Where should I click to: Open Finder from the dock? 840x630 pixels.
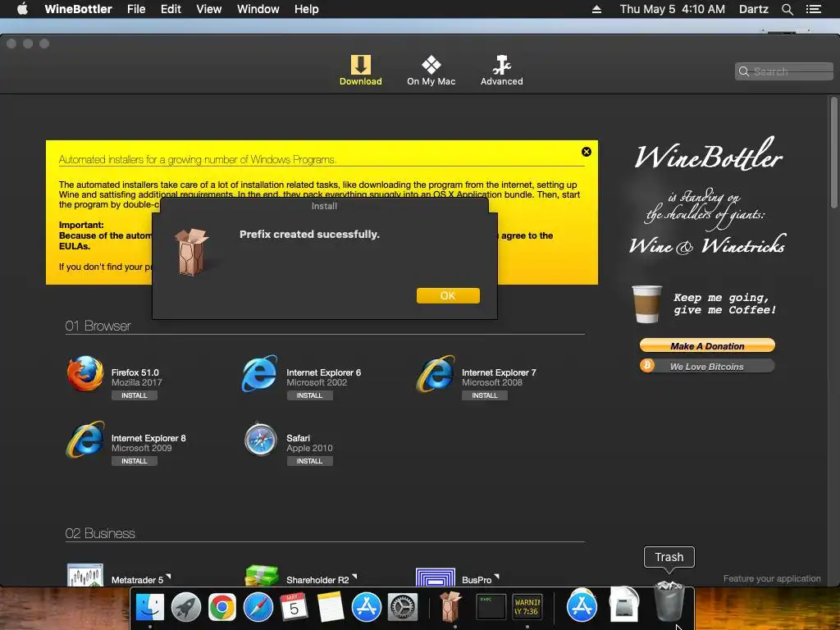[x=150, y=607]
